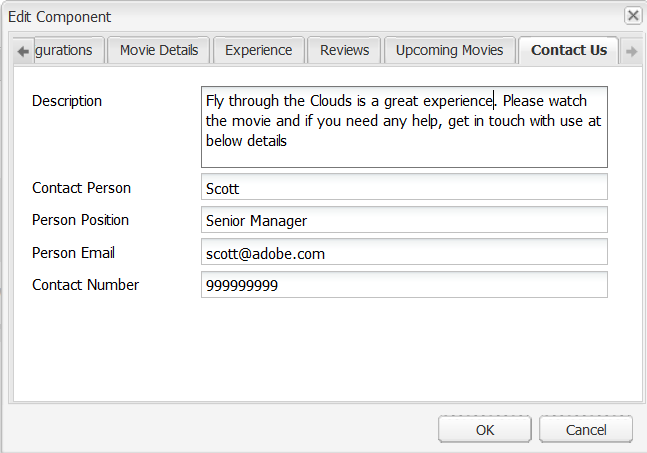Select the Person Position input field
The width and height of the screenshot is (647, 453).
(404, 220)
